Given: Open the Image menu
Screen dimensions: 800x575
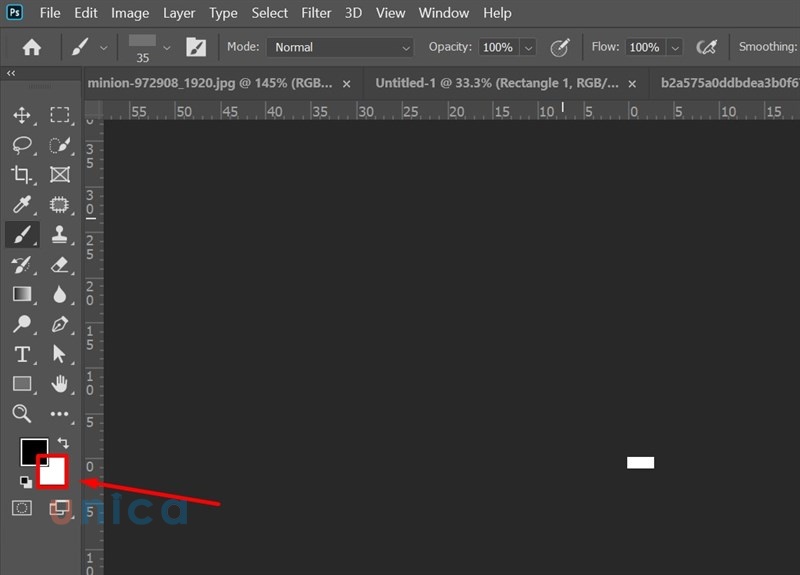Looking at the screenshot, I should (x=130, y=13).
